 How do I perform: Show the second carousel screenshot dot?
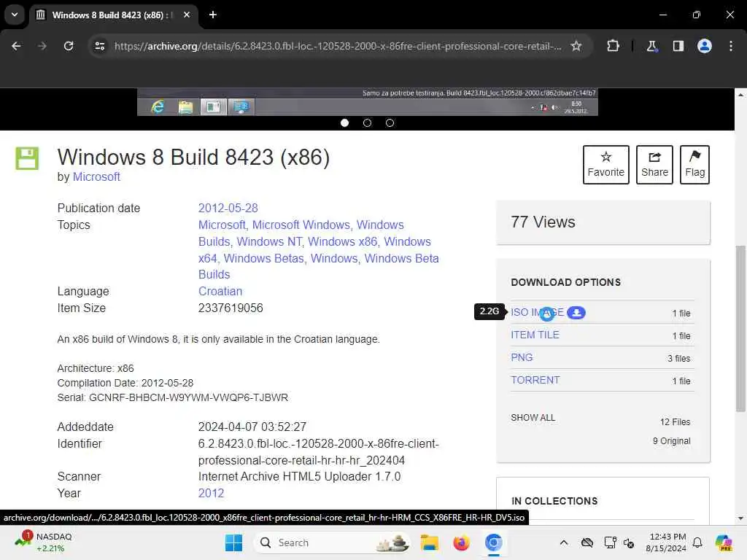point(367,122)
